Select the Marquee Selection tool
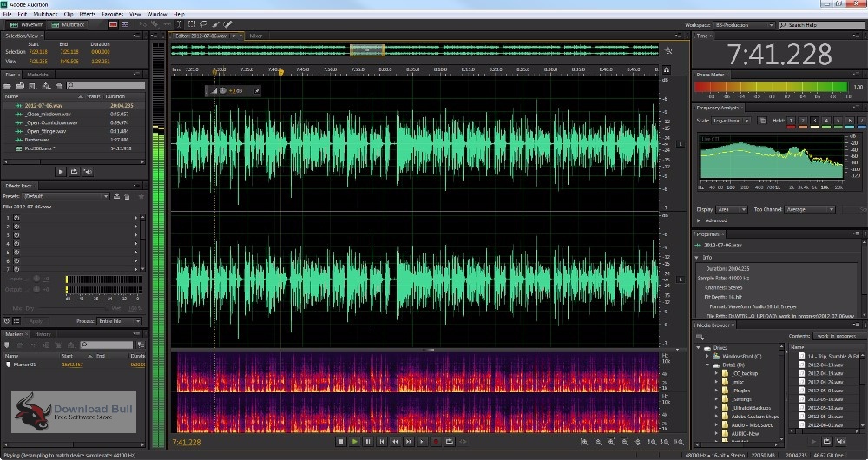Viewport: 868px width, 460px height. click(192, 24)
